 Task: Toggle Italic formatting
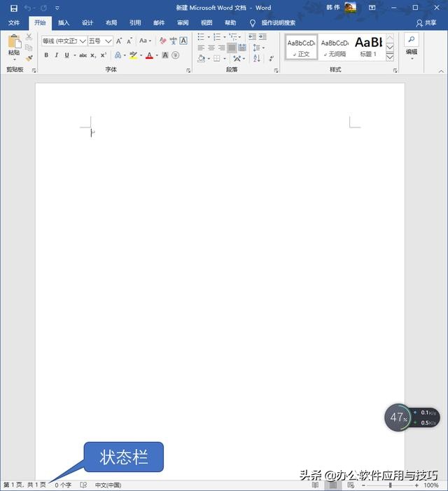point(56,55)
